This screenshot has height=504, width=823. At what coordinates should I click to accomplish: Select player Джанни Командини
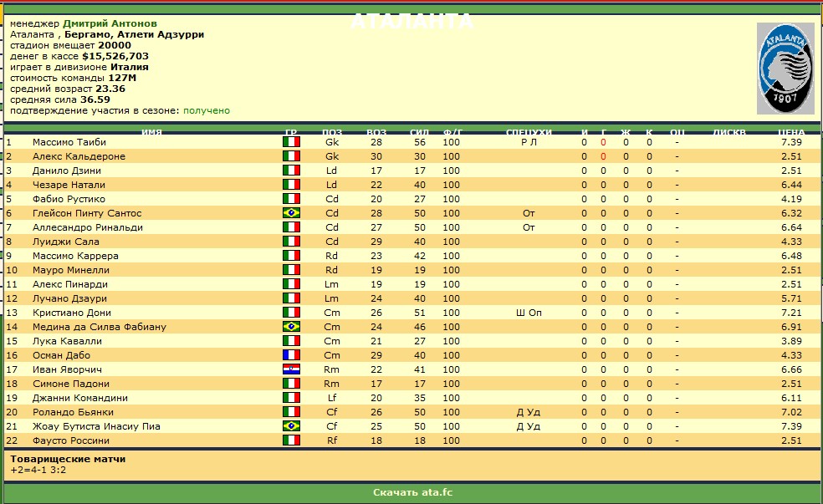(79, 398)
